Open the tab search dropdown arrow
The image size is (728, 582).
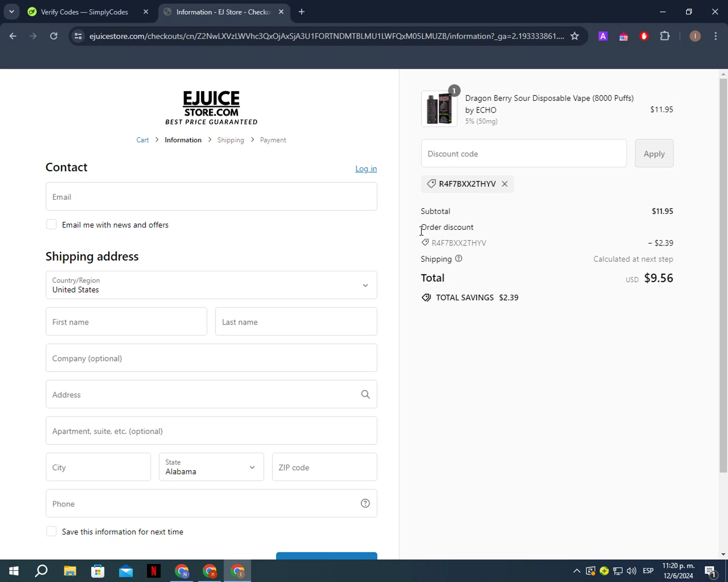pyautogui.click(x=11, y=12)
